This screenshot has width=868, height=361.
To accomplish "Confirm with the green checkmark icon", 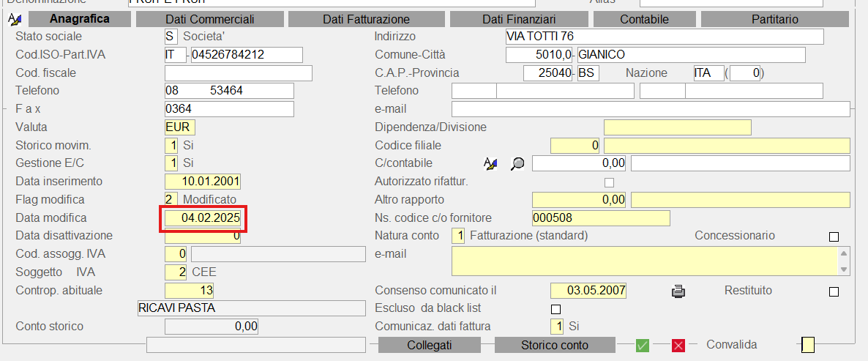I will click(643, 346).
